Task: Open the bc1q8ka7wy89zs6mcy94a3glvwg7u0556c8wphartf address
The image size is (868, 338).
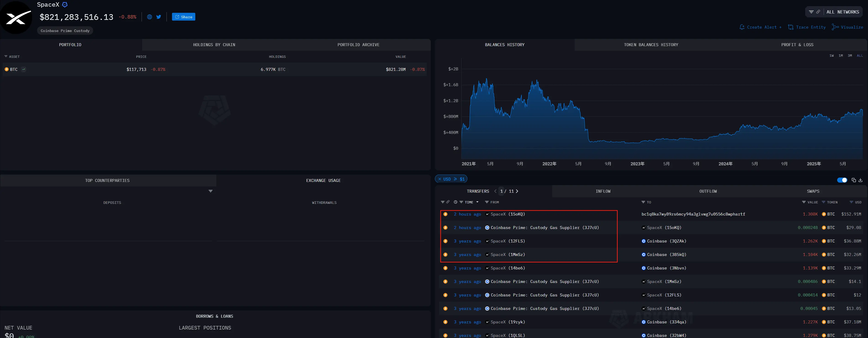Action: 693,214
